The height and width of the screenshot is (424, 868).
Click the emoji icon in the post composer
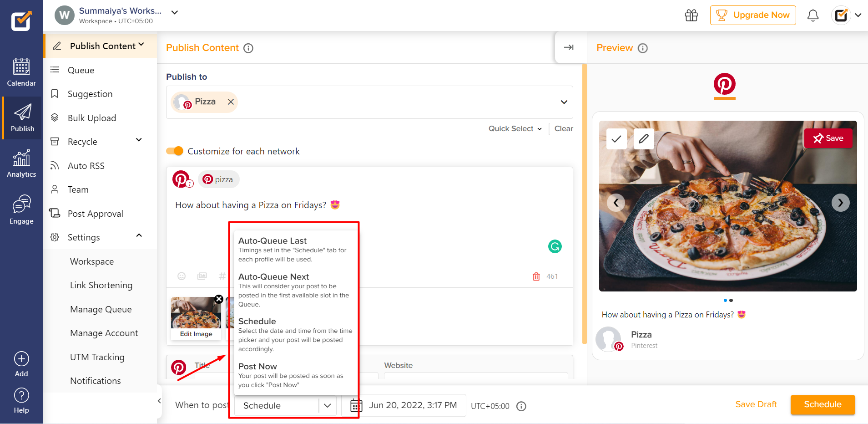coord(182,276)
